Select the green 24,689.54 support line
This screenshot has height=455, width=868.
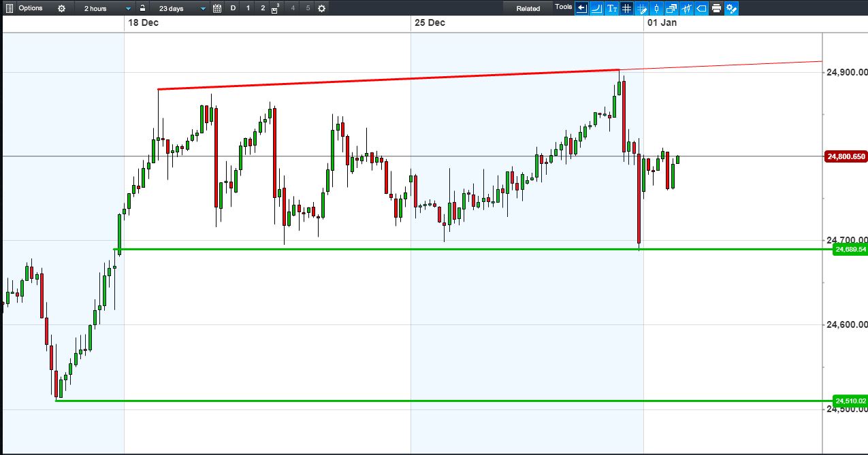(x=473, y=250)
